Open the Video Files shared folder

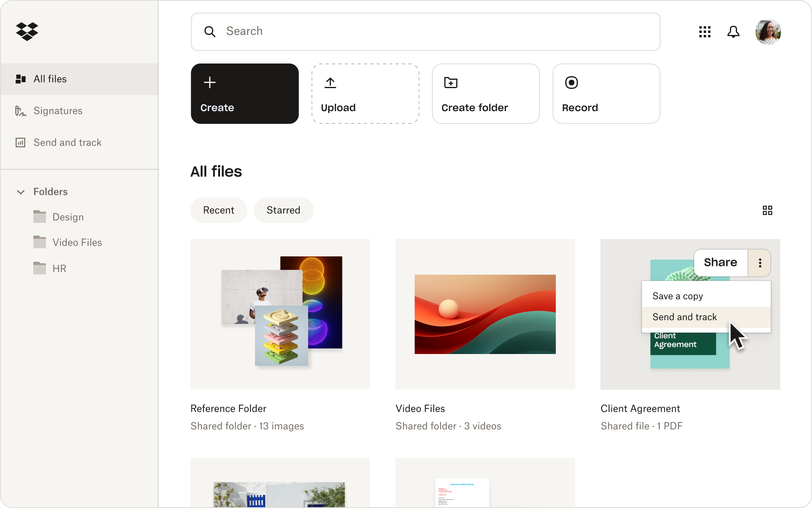click(485, 314)
